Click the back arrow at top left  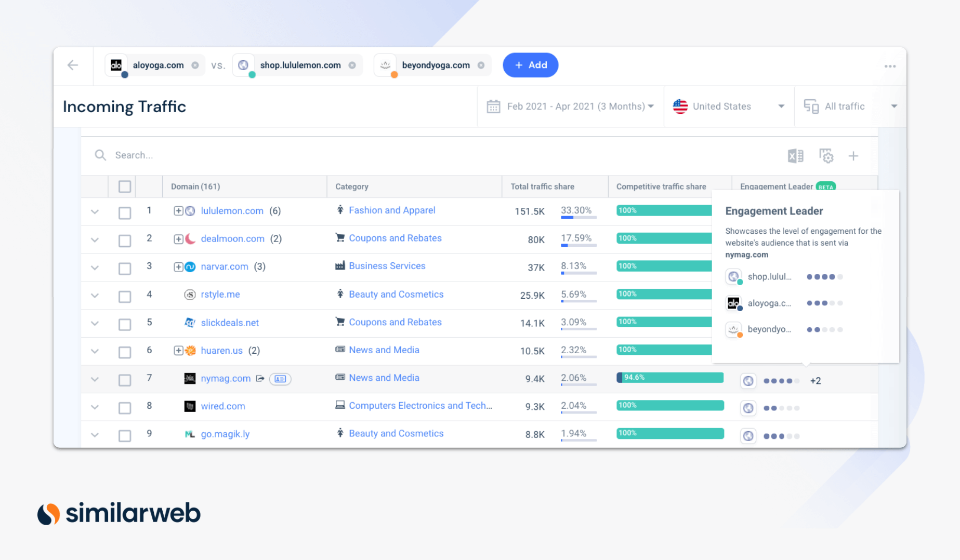click(72, 65)
